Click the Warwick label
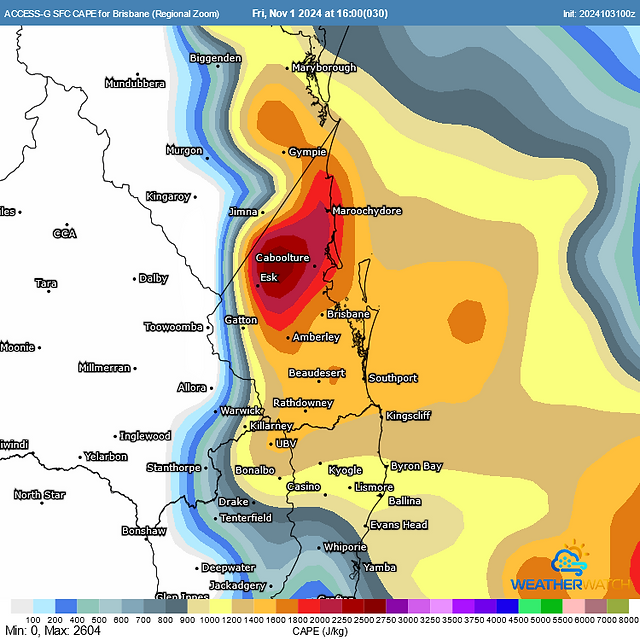Screen dimensions: 640x640 pyautogui.click(x=241, y=410)
